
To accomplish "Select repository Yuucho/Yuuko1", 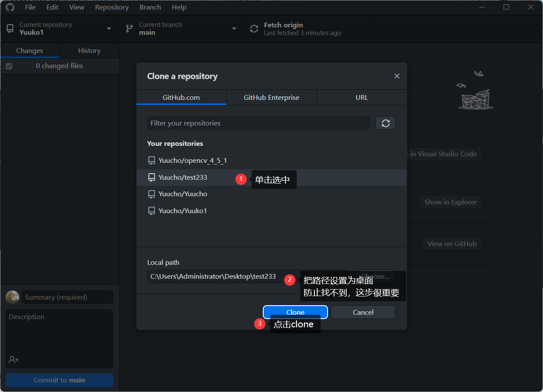I will [x=271, y=211].
